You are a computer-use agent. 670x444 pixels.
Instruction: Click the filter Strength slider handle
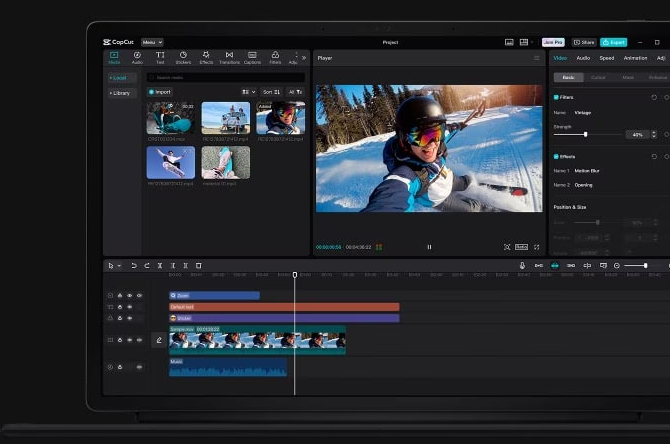tap(585, 134)
